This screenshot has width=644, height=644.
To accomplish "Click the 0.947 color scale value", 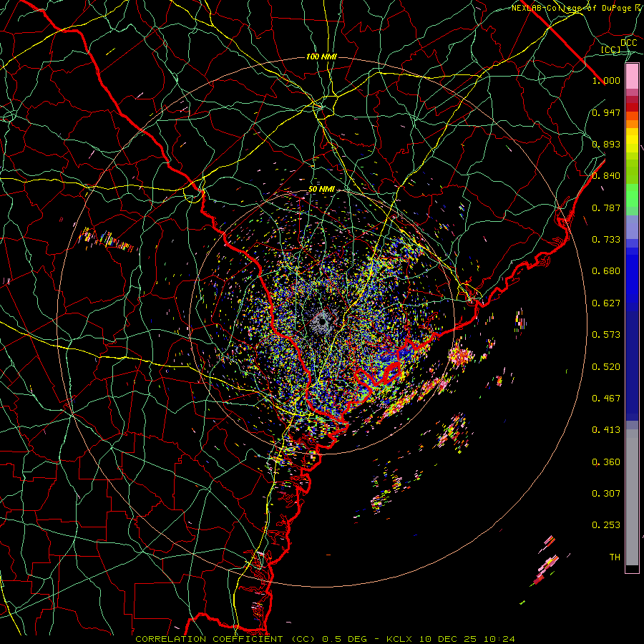I will 606,112.
